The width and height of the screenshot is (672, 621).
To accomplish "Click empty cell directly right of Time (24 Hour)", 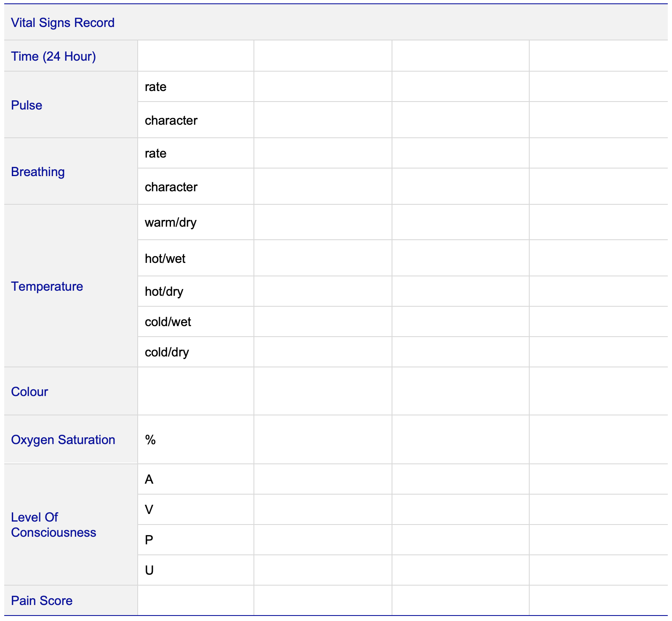I will [x=195, y=56].
